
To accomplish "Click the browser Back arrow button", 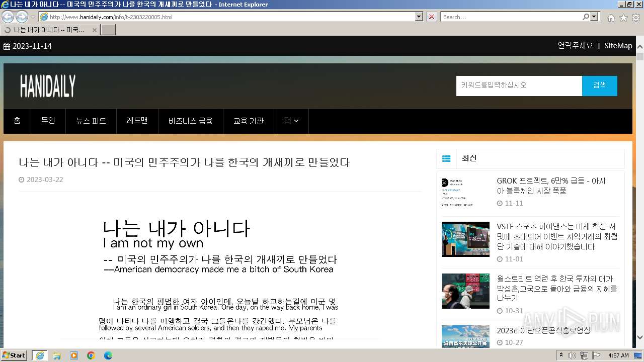I will coord(8,17).
